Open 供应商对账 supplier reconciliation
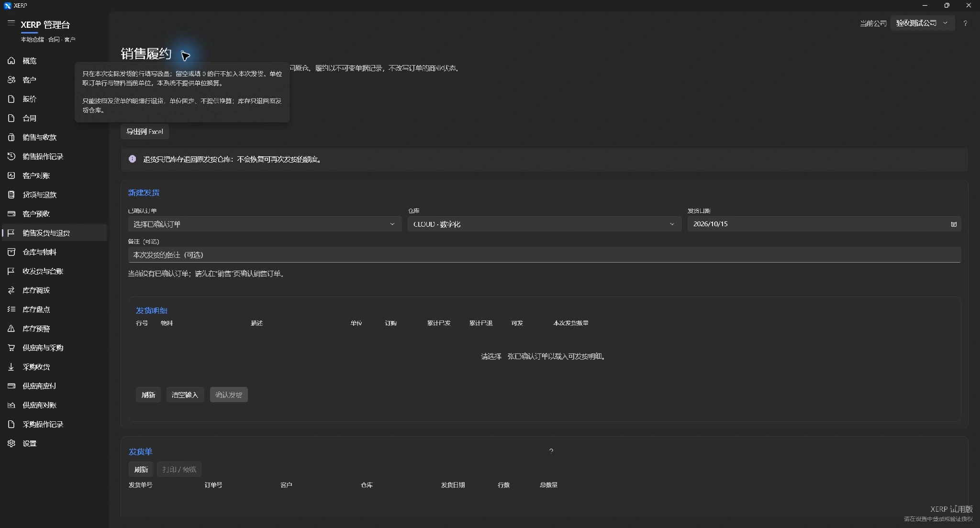Screen dimensions: 980x528 tap(54, 405)
